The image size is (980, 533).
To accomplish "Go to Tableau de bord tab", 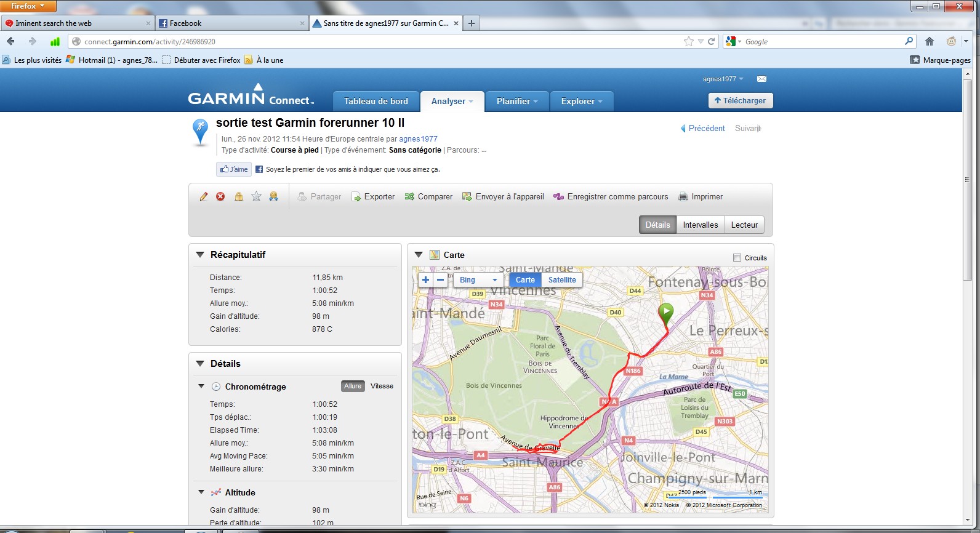I will click(376, 101).
